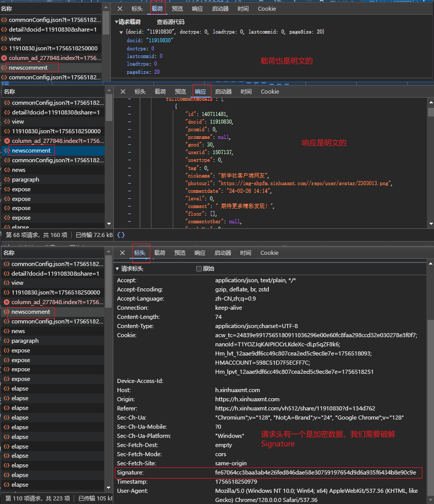Select the 标头 tab in the bottom panel
The image size is (434, 504).
(140, 253)
